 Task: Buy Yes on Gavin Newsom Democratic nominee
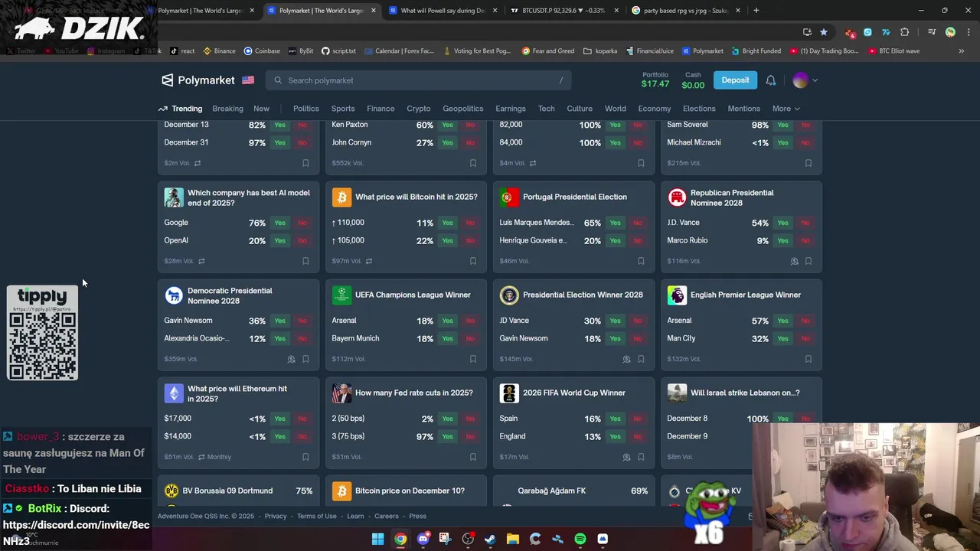(x=279, y=321)
